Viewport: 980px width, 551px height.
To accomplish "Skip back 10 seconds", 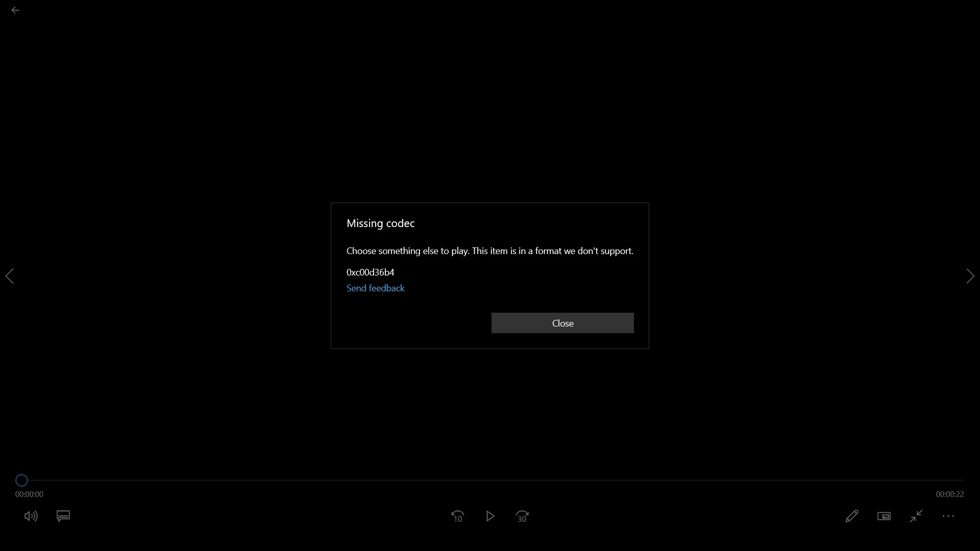I will click(458, 516).
